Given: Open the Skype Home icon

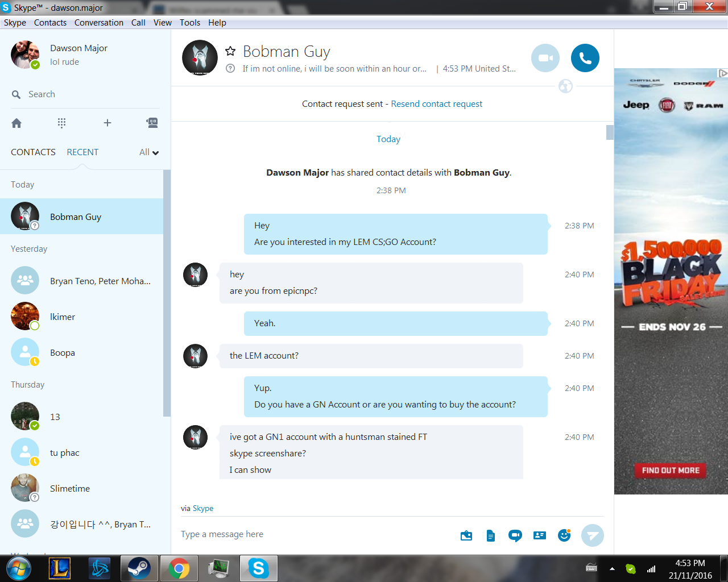Looking at the screenshot, I should pyautogui.click(x=16, y=123).
